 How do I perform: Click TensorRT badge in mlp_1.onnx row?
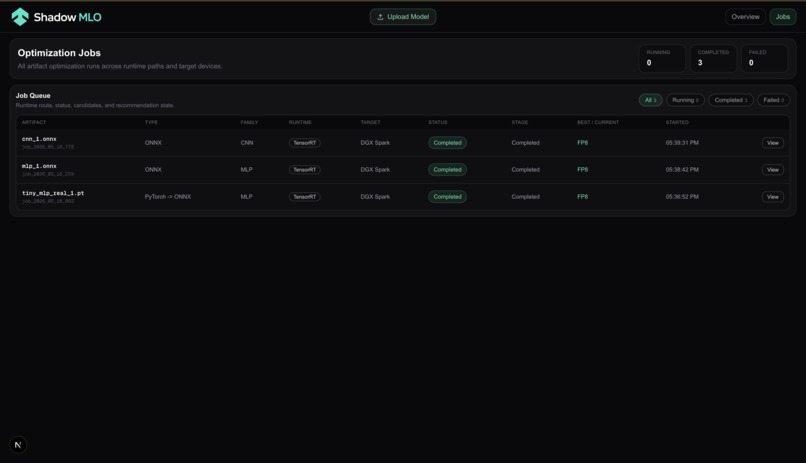coord(304,170)
